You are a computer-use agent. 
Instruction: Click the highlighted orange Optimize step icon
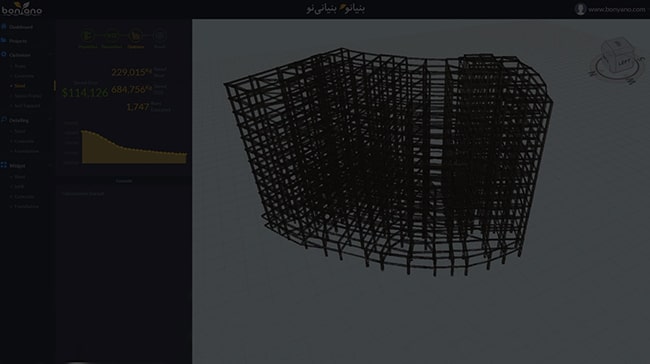point(136,36)
